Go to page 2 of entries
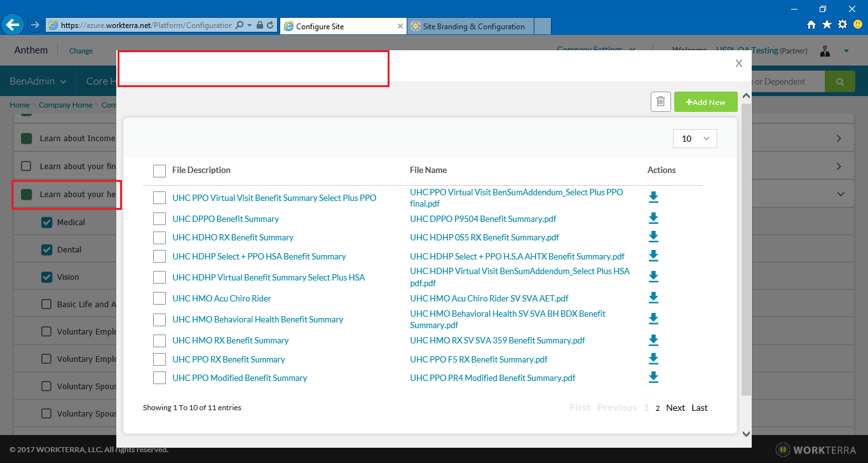Image resolution: width=868 pixels, height=463 pixels. click(658, 408)
